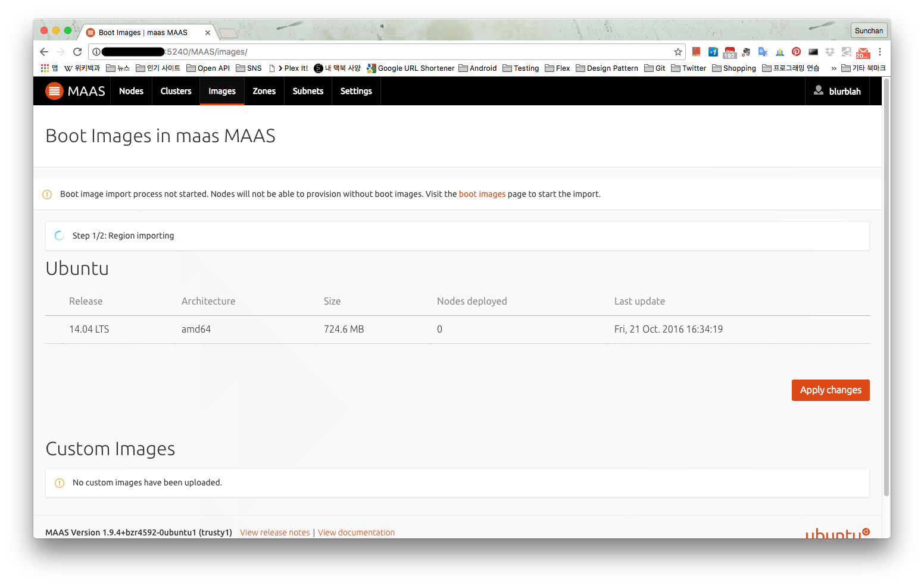
Task: Close the Boot Images browser tab
Action: (x=208, y=33)
